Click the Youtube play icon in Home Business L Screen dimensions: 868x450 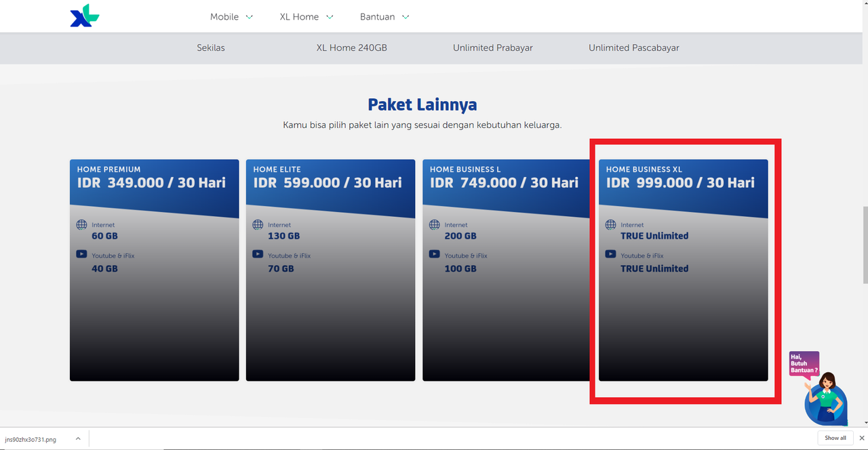(x=434, y=254)
